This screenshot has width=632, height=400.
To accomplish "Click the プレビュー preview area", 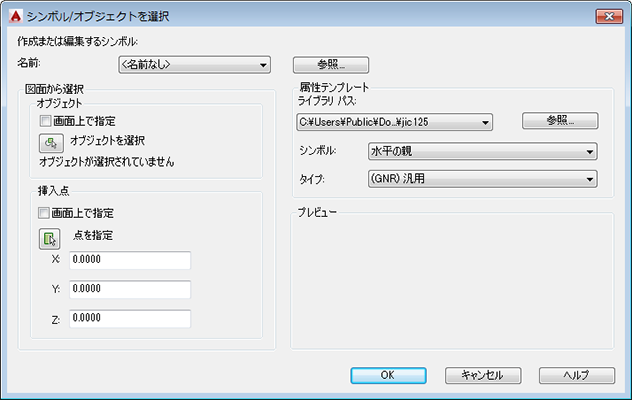I will pyautogui.click(x=452, y=282).
